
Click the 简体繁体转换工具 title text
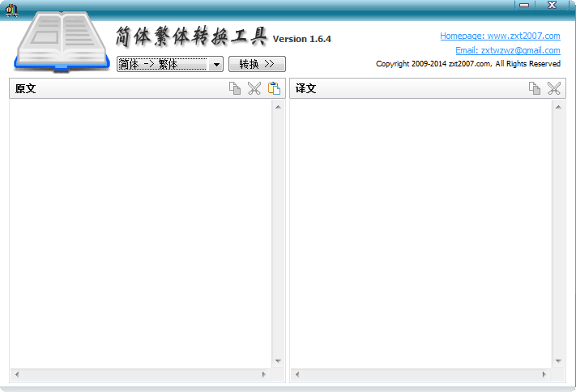click(x=191, y=36)
